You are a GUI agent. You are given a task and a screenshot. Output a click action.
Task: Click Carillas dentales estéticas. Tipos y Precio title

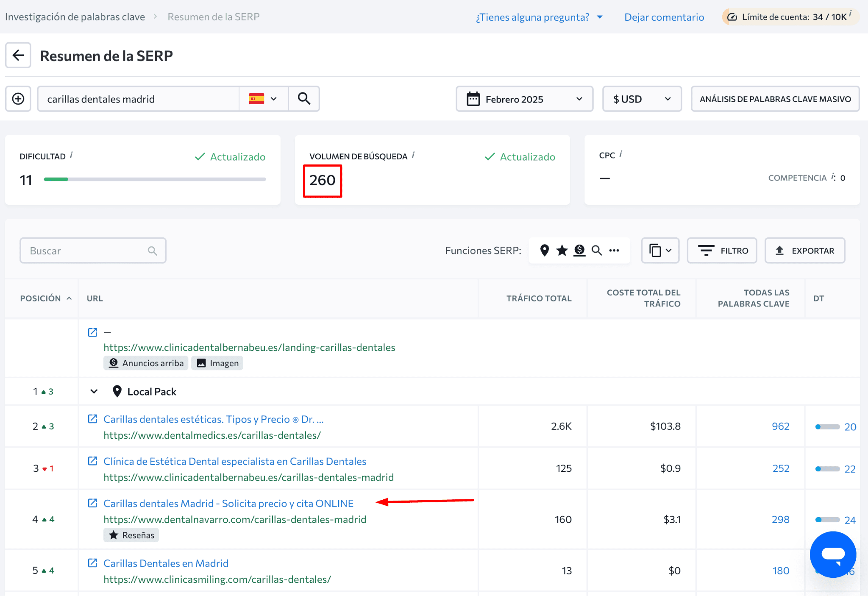(x=214, y=419)
